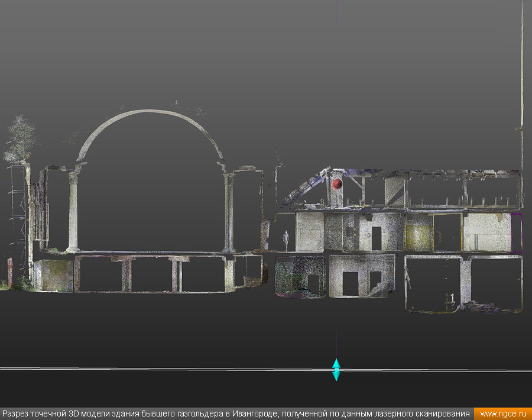The image size is (532, 420).
Task: Select the white human silhouette figure
Action: click(x=286, y=240)
